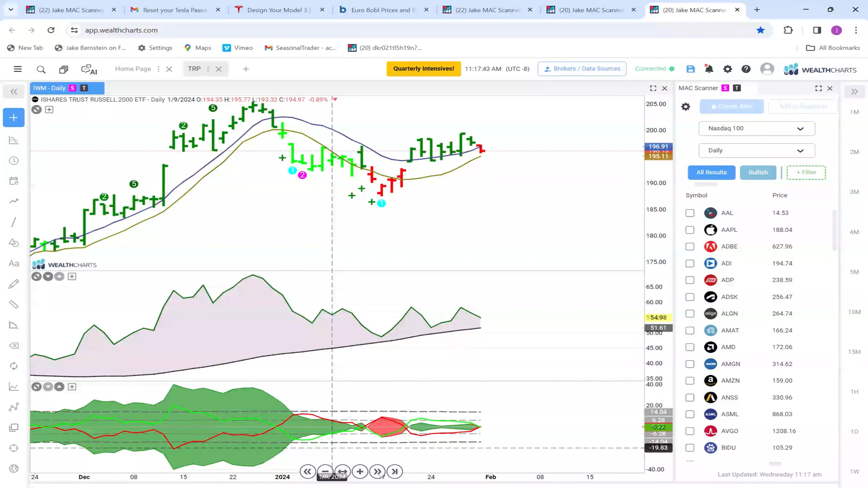868x488 pixels.
Task: Click the save layout disk icon
Action: coord(690,69)
